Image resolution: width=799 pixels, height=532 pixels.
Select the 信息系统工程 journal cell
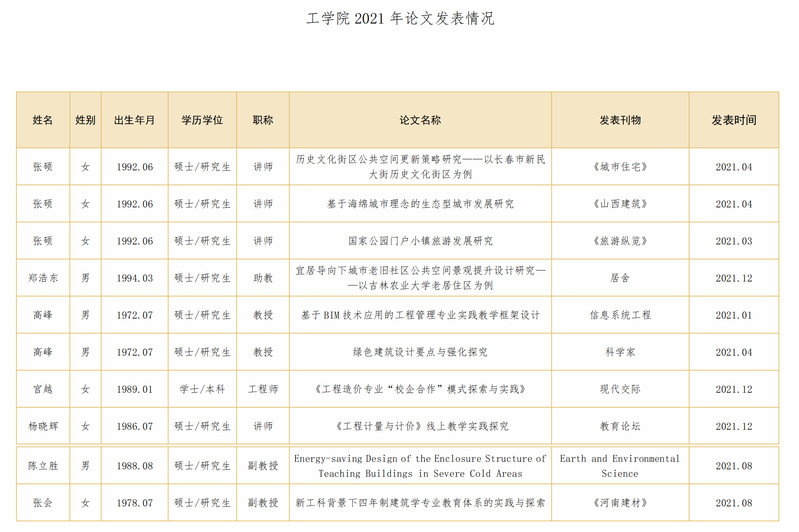[x=620, y=315]
